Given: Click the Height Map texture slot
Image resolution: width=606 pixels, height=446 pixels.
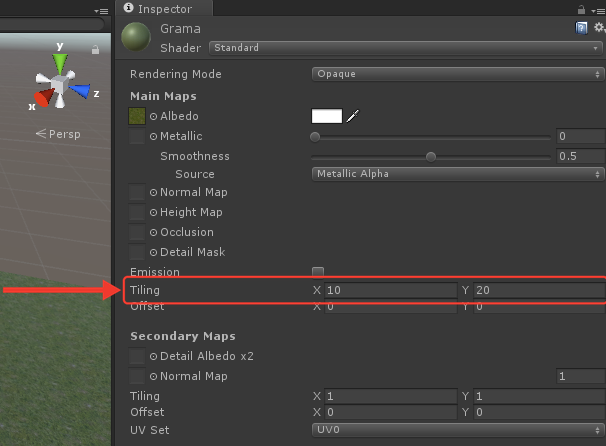Looking at the screenshot, I should (137, 212).
